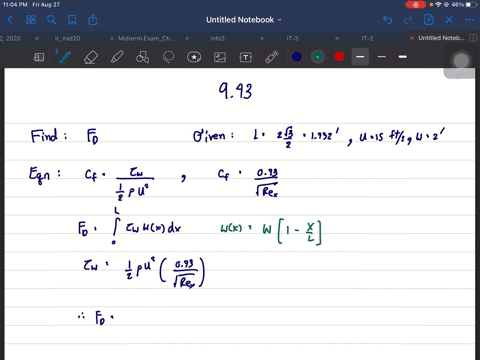
Task: Select the Laser pointer tool
Action: pos(272,57)
